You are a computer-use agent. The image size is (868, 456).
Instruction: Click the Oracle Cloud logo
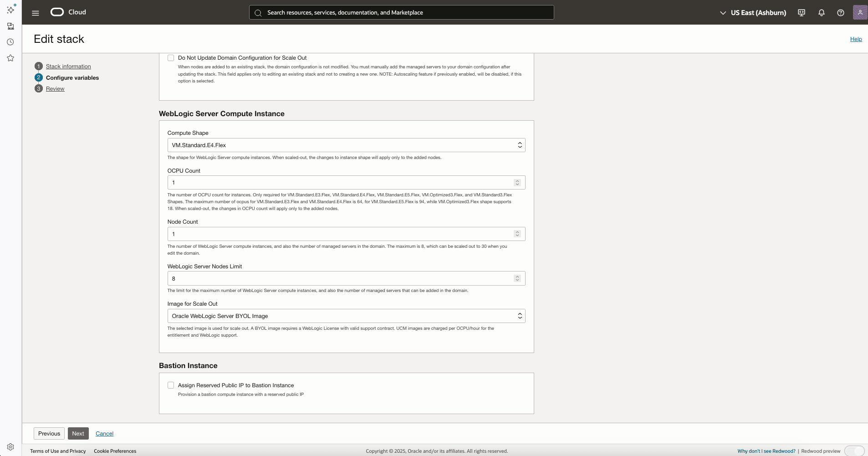point(68,12)
